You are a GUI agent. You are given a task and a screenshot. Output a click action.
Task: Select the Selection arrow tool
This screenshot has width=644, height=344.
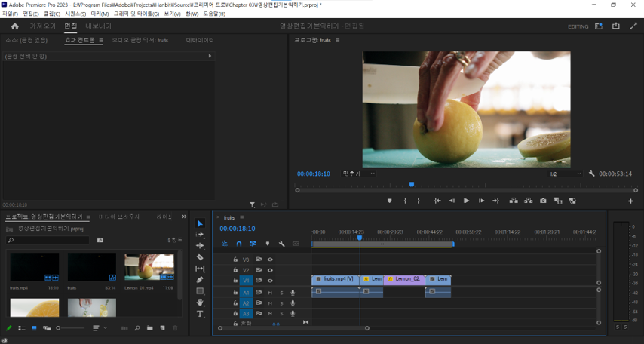[x=200, y=223]
